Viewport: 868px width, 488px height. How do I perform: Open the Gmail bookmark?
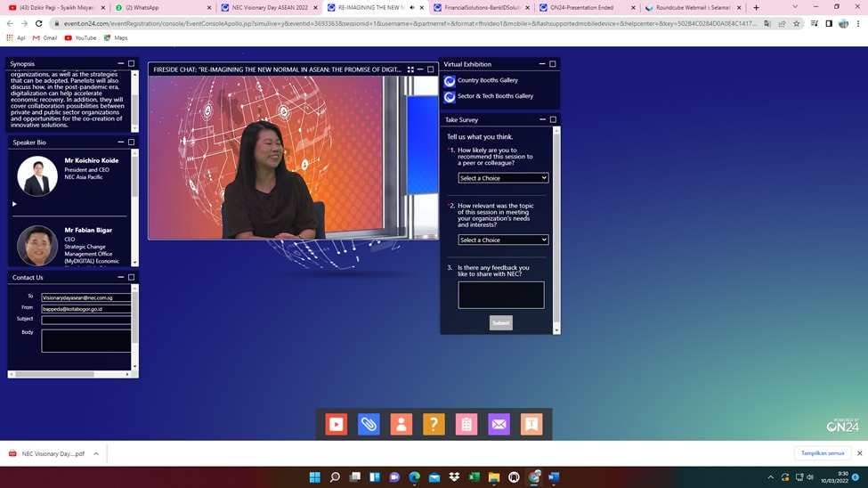tap(45, 37)
